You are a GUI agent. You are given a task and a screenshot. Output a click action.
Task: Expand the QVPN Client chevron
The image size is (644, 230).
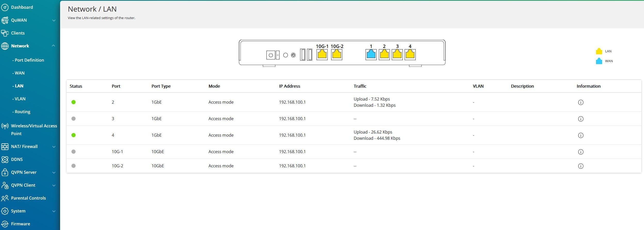coord(54,185)
